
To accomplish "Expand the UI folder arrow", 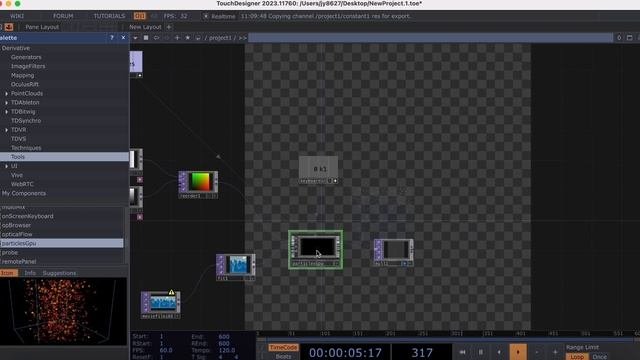I will tap(7, 166).
